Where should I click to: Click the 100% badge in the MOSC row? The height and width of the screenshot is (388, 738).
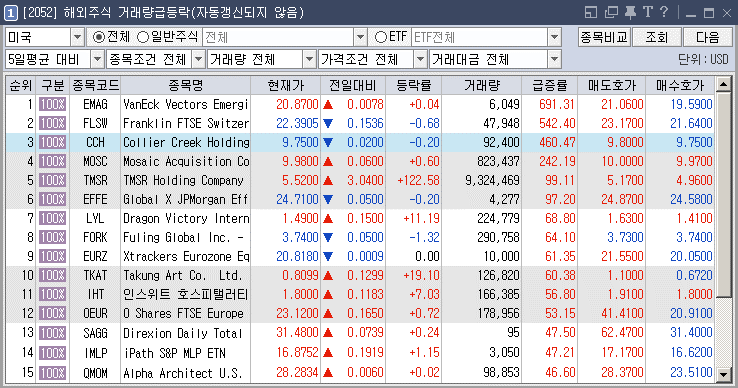tap(52, 161)
